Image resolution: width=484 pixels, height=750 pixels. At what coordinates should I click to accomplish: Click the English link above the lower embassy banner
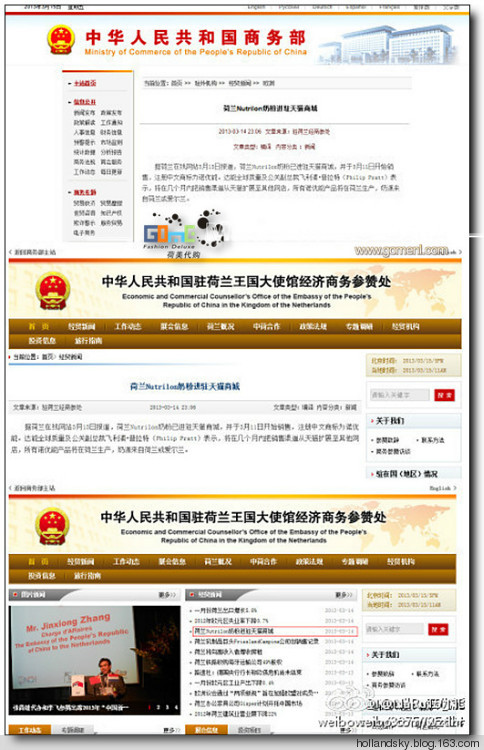(x=442, y=488)
